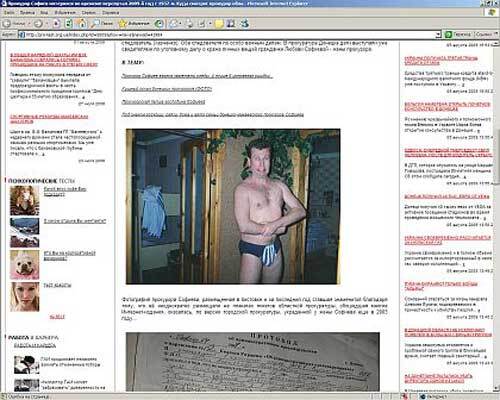Click the 'Тест апатии' style link beside blonde face thumbnail
This screenshot has height=400, width=500.
pos(57,285)
